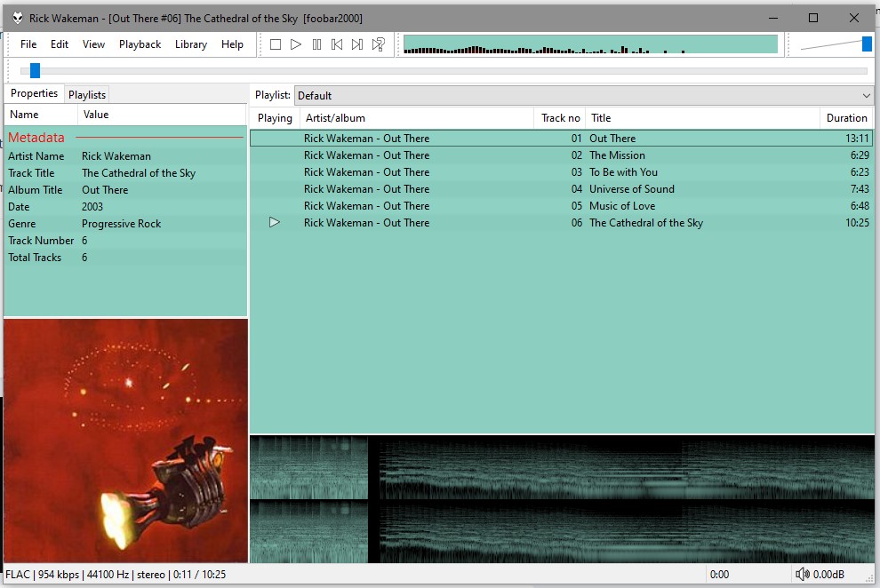Screen dimensions: 880x588
Task: Click the 0.00dB volume readout
Action: (828, 575)
